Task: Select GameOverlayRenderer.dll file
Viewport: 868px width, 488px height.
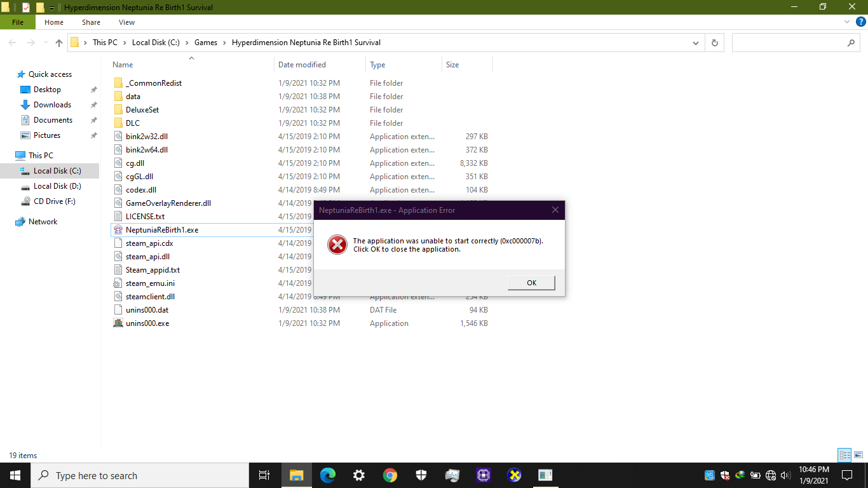Action: (168, 203)
